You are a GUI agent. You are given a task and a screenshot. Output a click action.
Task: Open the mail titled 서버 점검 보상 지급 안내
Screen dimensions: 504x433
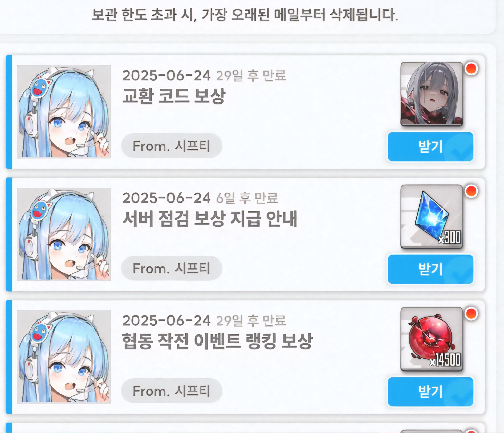point(210,219)
